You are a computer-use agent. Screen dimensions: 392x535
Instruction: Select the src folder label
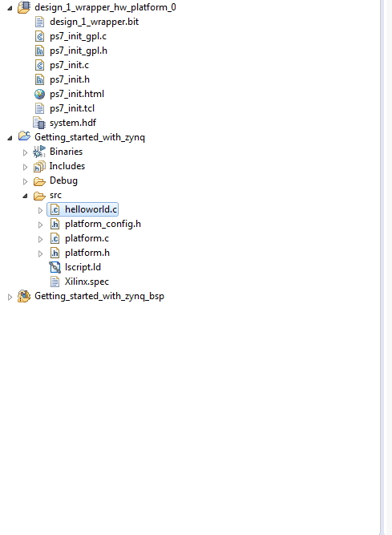click(55, 195)
